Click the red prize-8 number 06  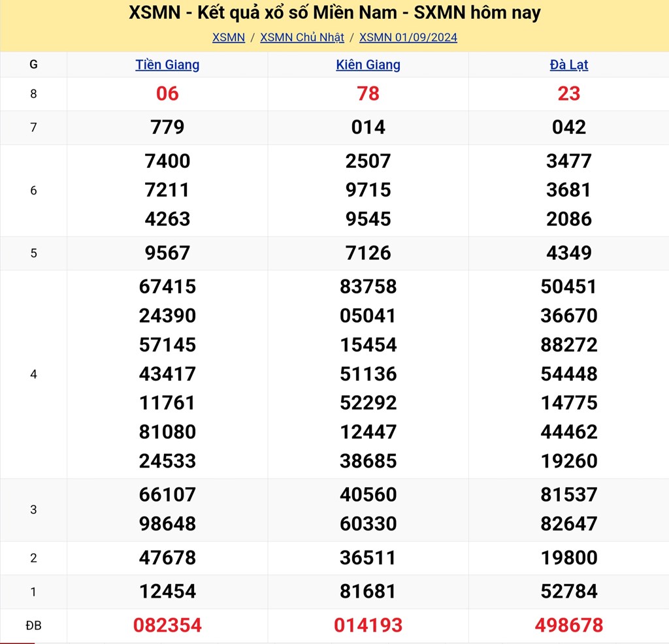point(167,93)
